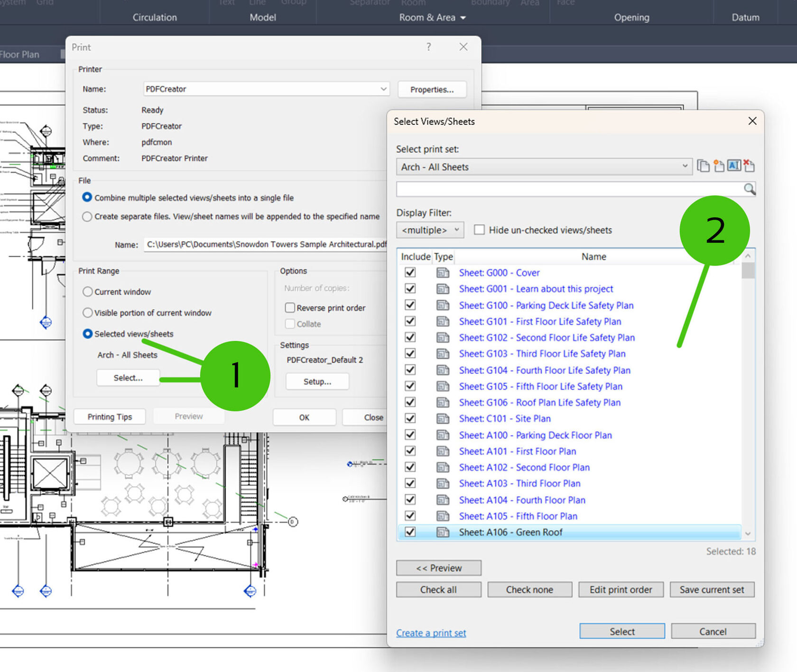Screen dimensions: 797x672
Task: Open the Datum ribbon panel
Action: coord(745,18)
